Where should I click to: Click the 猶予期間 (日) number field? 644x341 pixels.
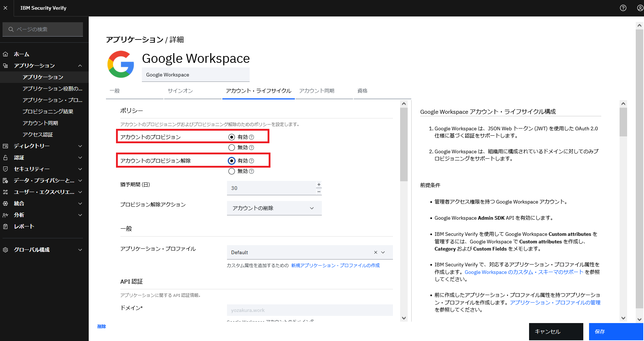tap(271, 188)
